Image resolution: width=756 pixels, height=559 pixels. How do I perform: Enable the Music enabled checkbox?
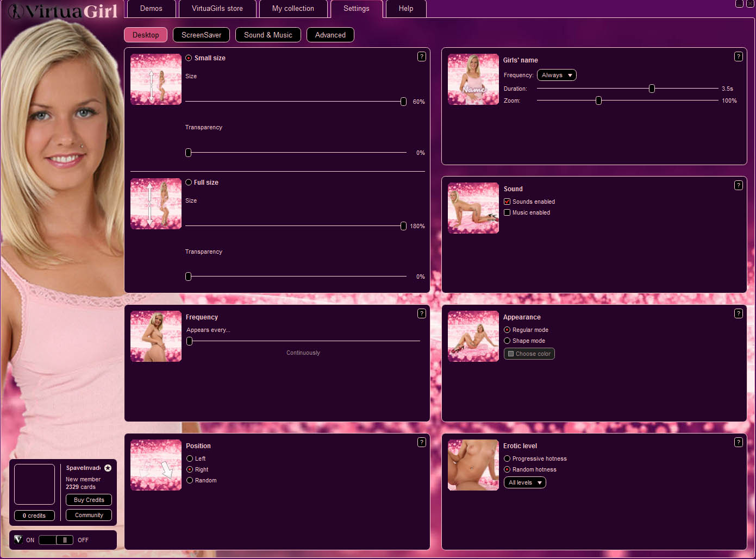pos(507,212)
